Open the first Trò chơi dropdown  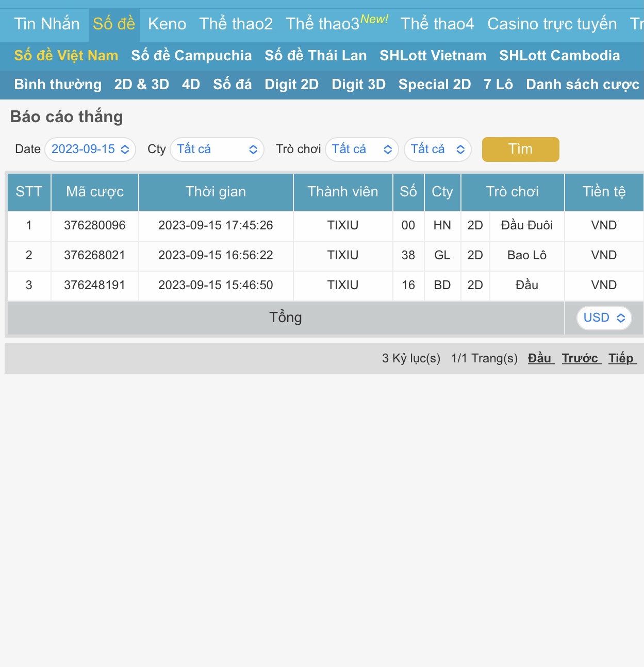tap(361, 149)
